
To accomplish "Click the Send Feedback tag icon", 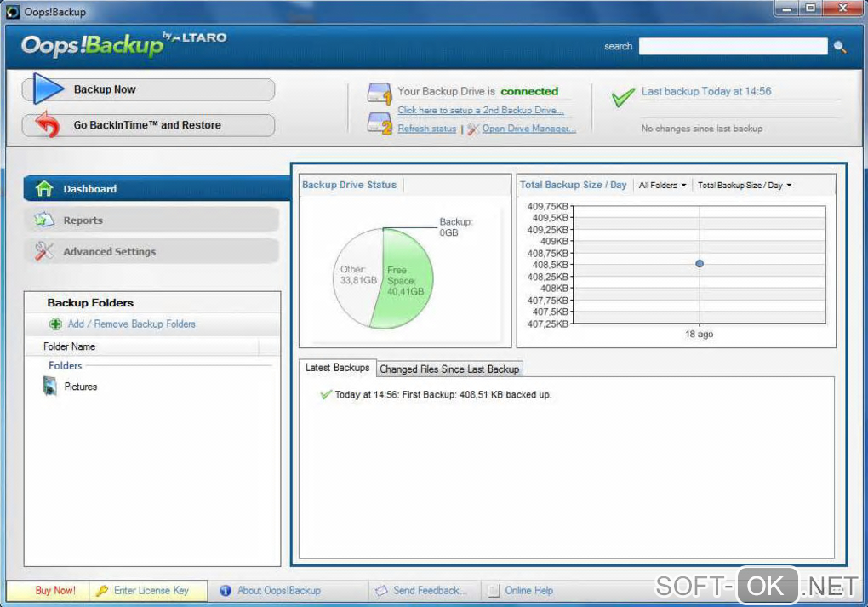I will pos(381,590).
